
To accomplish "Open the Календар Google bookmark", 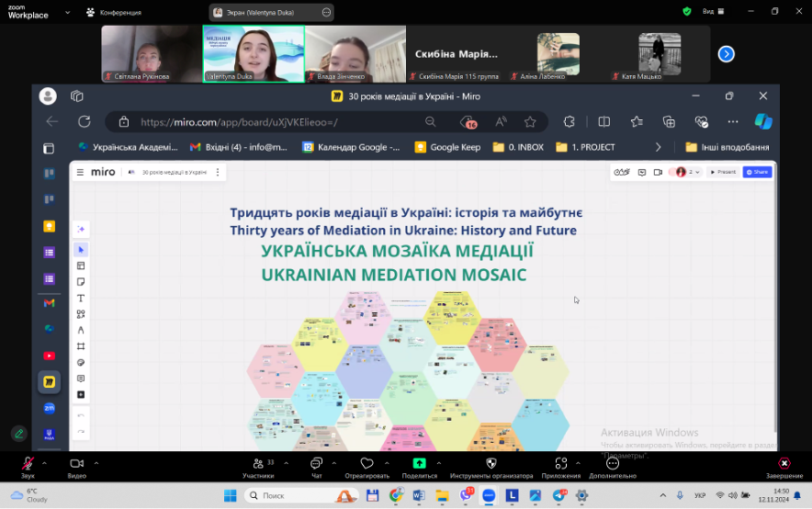I will click(351, 147).
